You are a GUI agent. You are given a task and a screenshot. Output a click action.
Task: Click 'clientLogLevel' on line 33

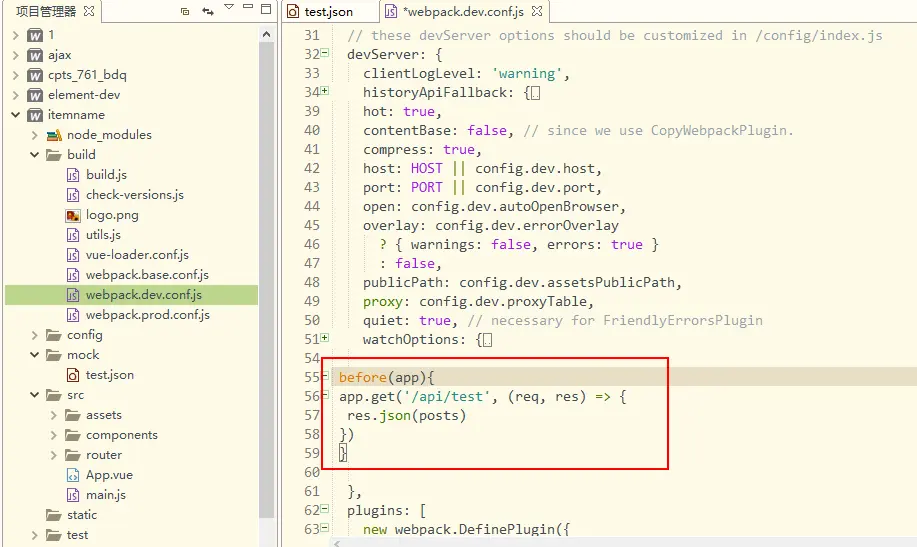pyautogui.click(x=418, y=74)
